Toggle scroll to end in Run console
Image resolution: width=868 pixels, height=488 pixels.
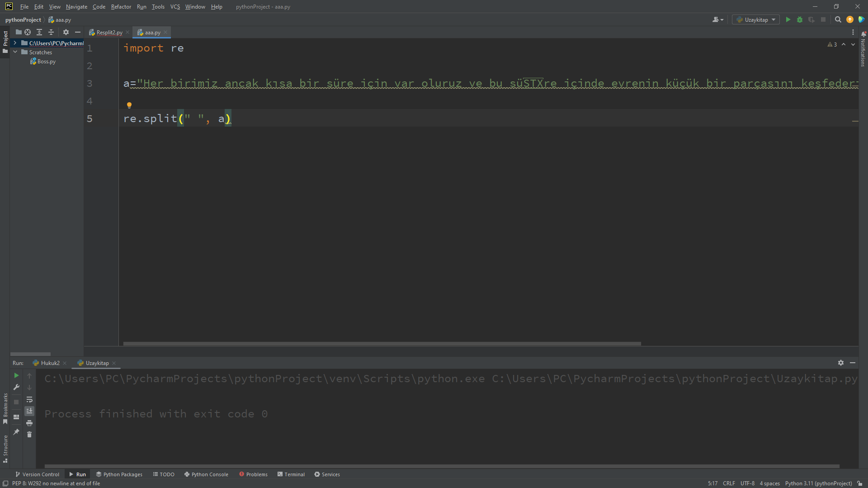[x=29, y=411]
